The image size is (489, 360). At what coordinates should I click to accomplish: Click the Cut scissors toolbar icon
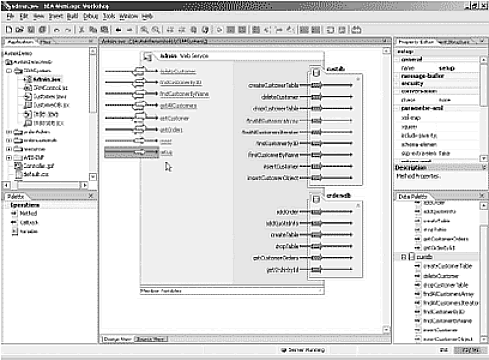click(81, 30)
